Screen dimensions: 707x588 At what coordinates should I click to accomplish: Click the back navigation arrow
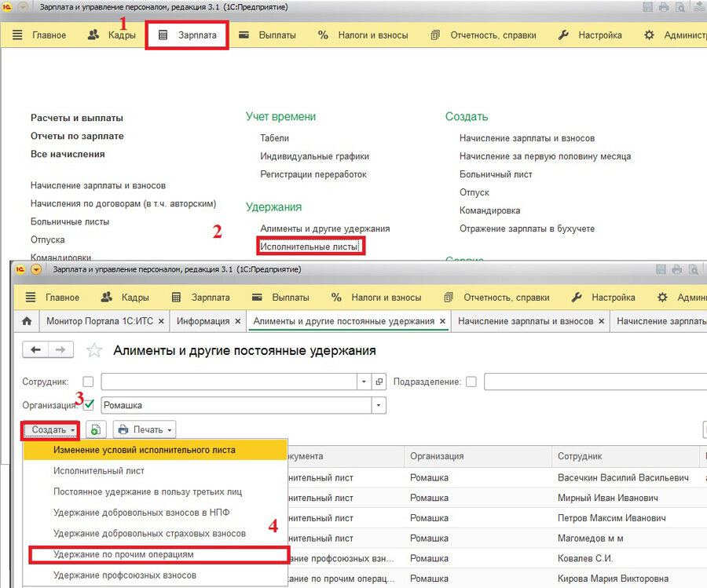coord(35,349)
